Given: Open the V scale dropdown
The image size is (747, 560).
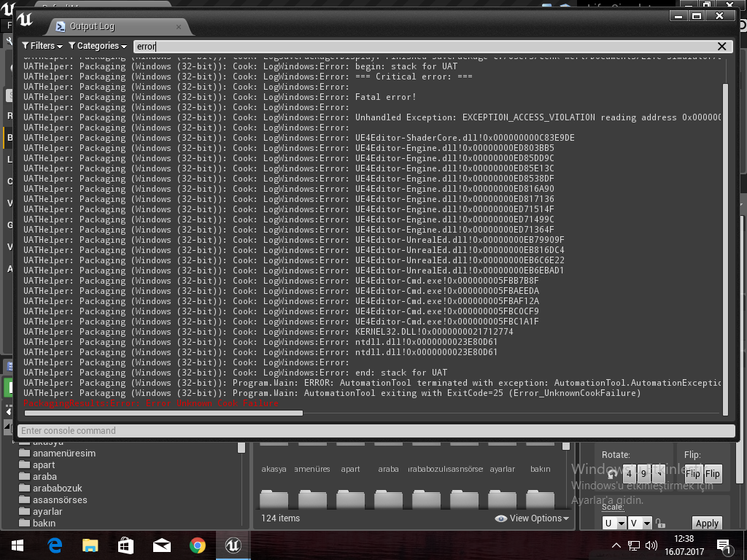Looking at the screenshot, I should pyautogui.click(x=640, y=524).
